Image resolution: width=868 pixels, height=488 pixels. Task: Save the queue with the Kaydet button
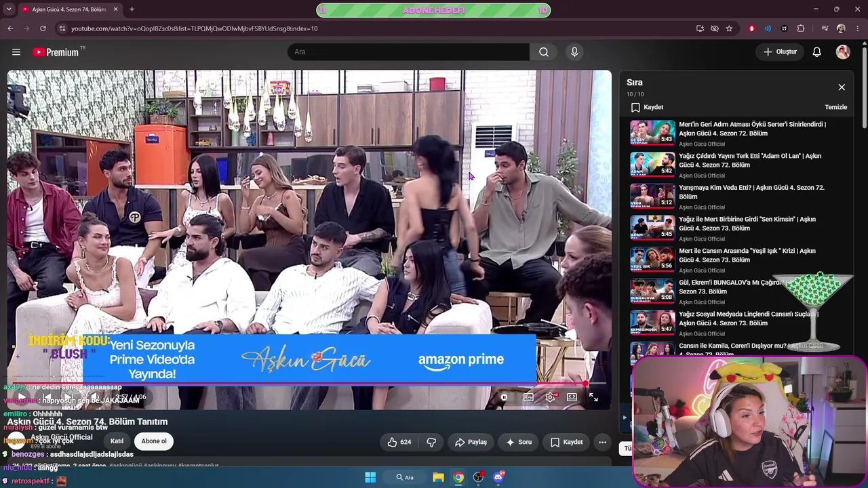pyautogui.click(x=647, y=107)
